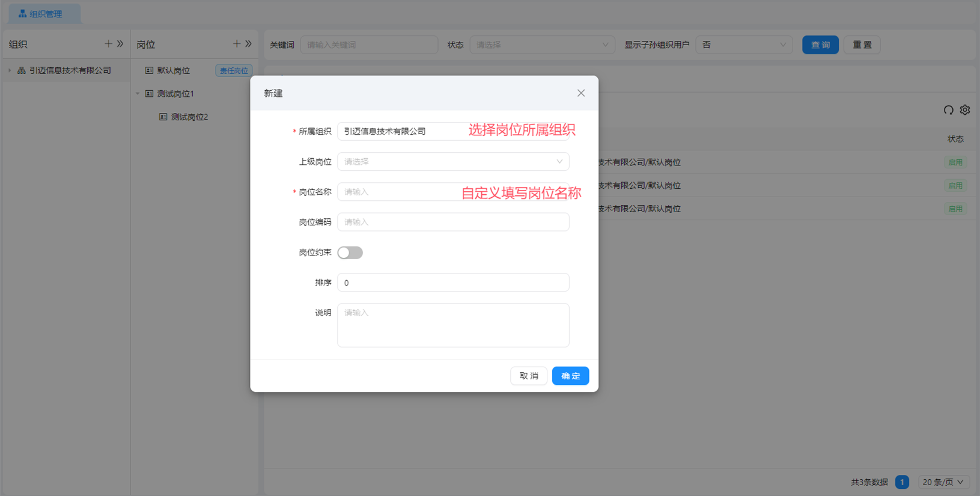
Task: Click the 取消 button
Action: (528, 376)
